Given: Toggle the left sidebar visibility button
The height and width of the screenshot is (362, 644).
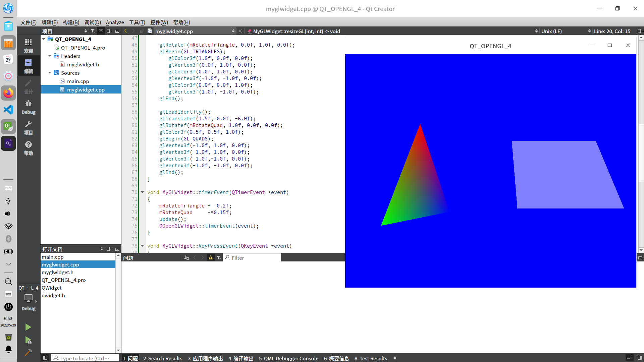Looking at the screenshot, I should coord(45,358).
